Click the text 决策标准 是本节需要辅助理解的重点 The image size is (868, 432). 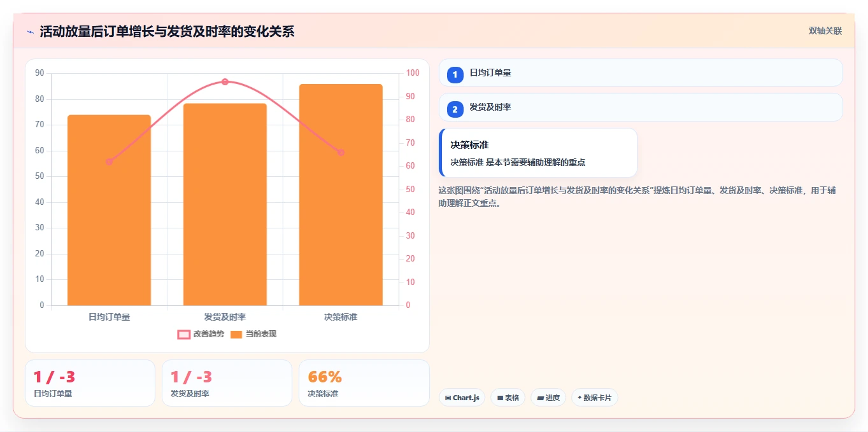(x=518, y=162)
